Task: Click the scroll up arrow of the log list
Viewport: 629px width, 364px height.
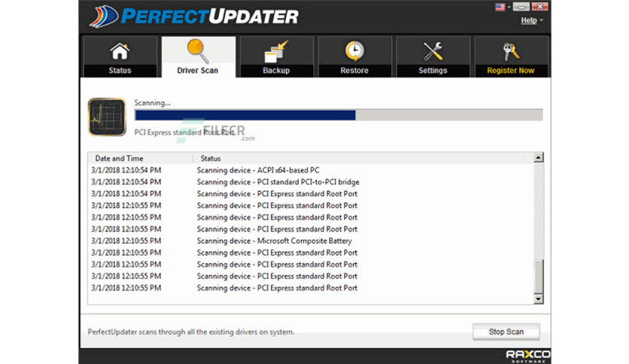Action: click(x=539, y=157)
